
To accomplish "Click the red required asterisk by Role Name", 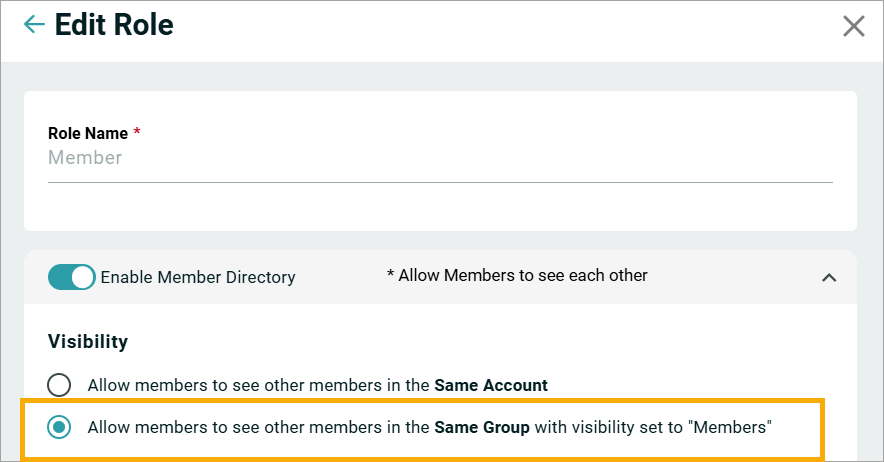I will click(x=137, y=133).
